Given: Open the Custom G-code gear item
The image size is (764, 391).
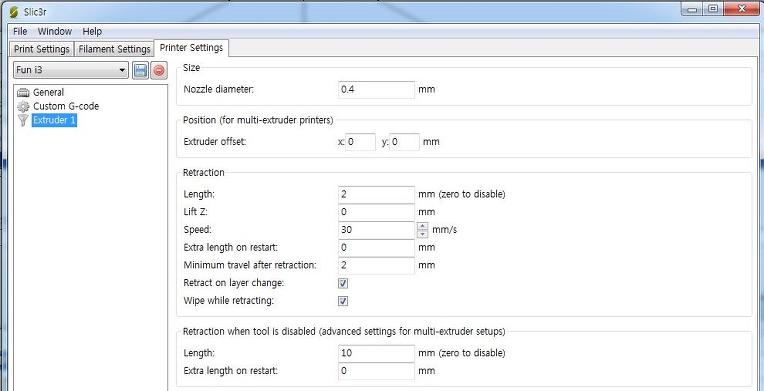Looking at the screenshot, I should coord(23,106).
